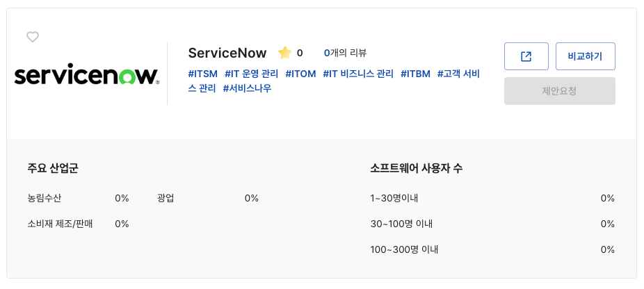644x289 pixels.
Task: Select the #ITSM hashtag
Action: [203, 74]
